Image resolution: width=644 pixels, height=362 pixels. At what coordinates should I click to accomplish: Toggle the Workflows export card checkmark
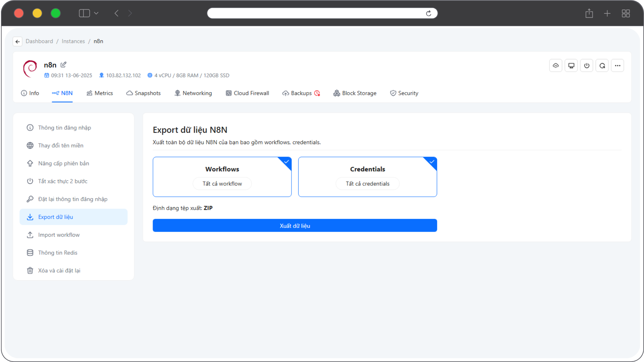(x=287, y=162)
